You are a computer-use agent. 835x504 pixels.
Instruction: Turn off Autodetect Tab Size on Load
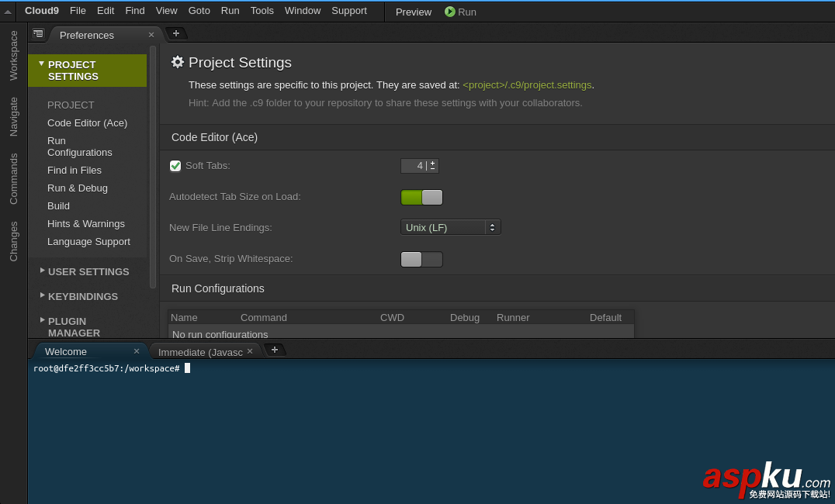point(421,197)
